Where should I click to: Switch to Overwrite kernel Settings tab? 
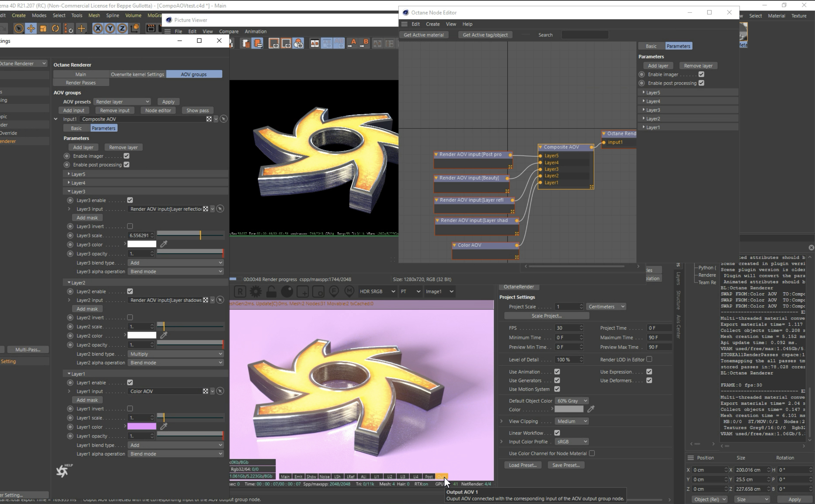click(137, 74)
